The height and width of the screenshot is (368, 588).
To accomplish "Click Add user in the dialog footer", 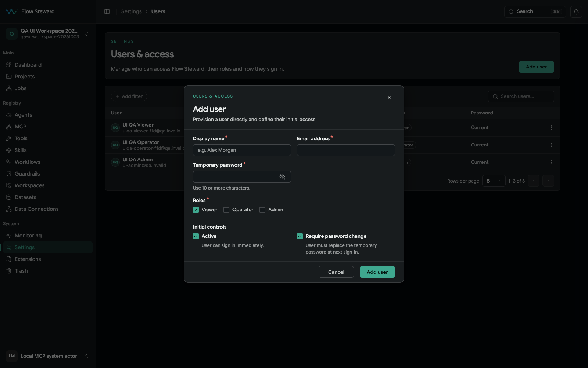I will coord(377,272).
